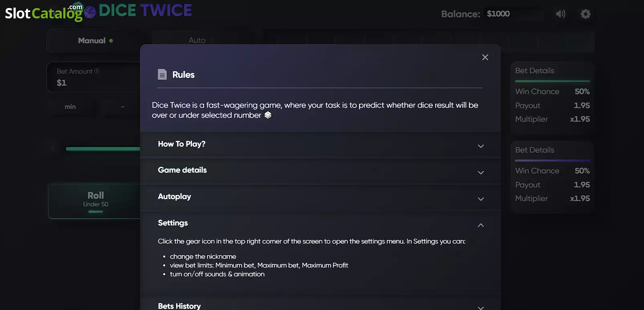644x310 pixels.
Task: Switch to the Auto tab
Action: [x=197, y=40]
